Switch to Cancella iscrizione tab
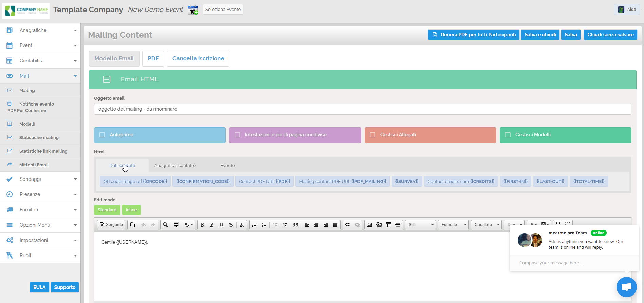644x303 pixels. [x=198, y=58]
